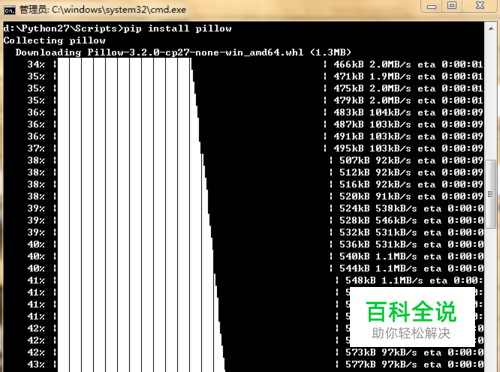Click the '34%' progress label

click(36, 65)
